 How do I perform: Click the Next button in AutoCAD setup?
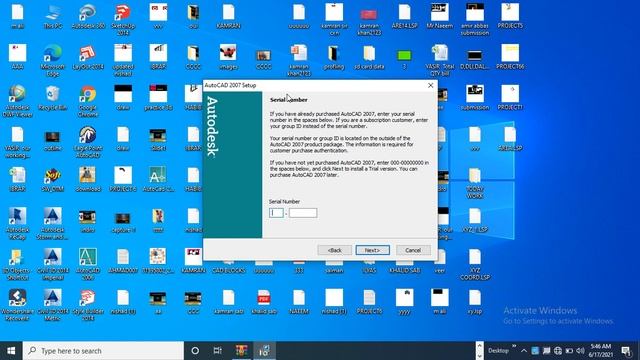pos(372,250)
